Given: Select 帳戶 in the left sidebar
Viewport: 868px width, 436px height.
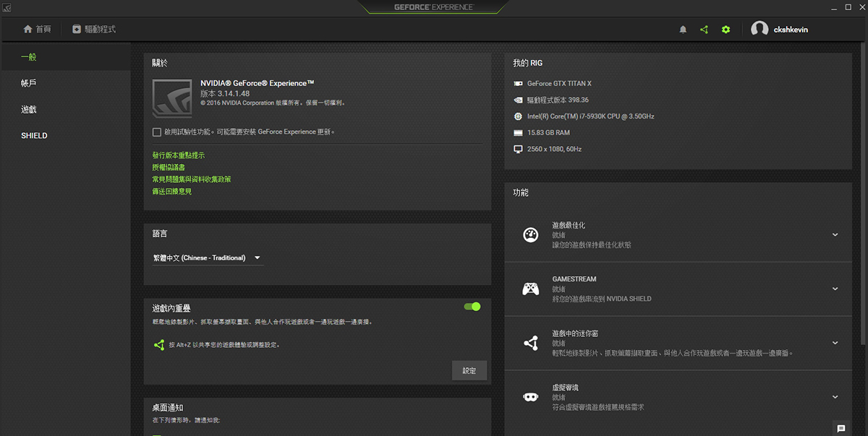Looking at the screenshot, I should tap(29, 83).
